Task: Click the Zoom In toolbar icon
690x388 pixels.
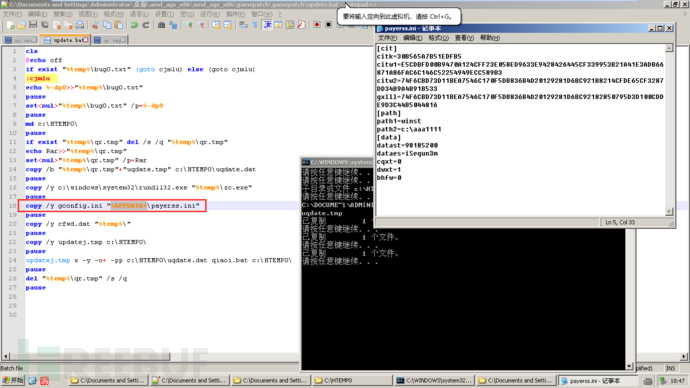Action: [189, 25]
